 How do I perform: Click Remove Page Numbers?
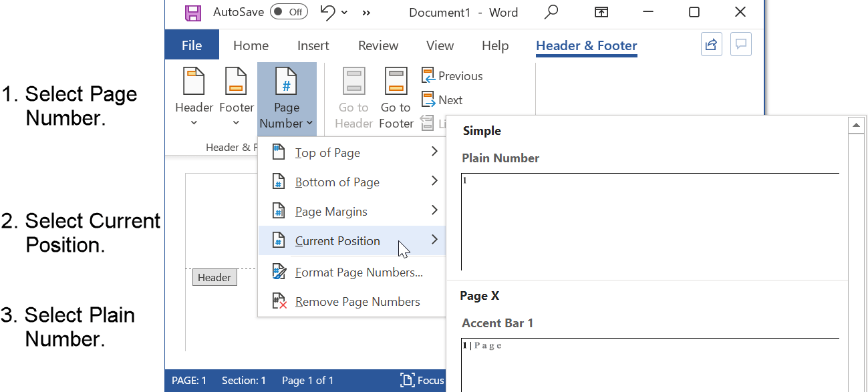[x=358, y=301]
